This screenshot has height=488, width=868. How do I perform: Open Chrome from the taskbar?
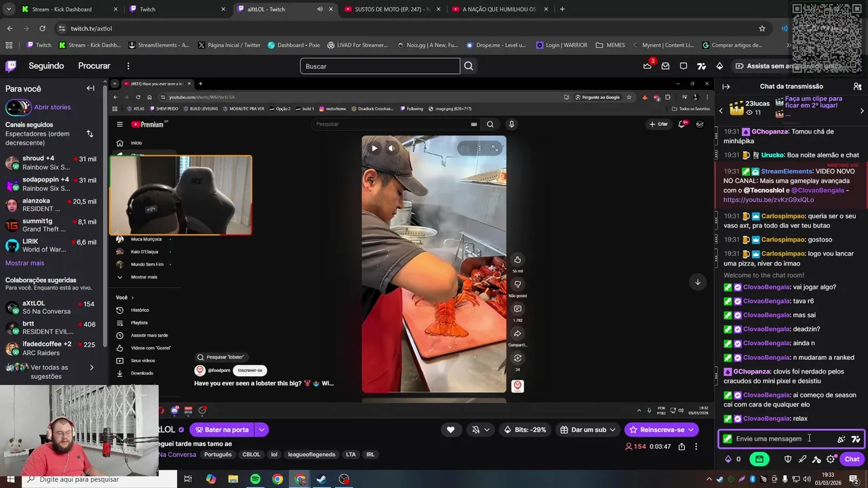pos(277,479)
